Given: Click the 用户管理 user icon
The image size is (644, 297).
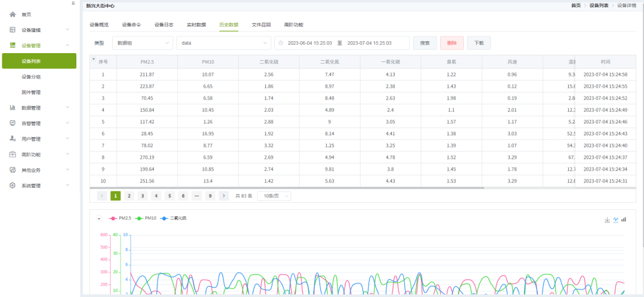Looking at the screenshot, I should (13, 139).
